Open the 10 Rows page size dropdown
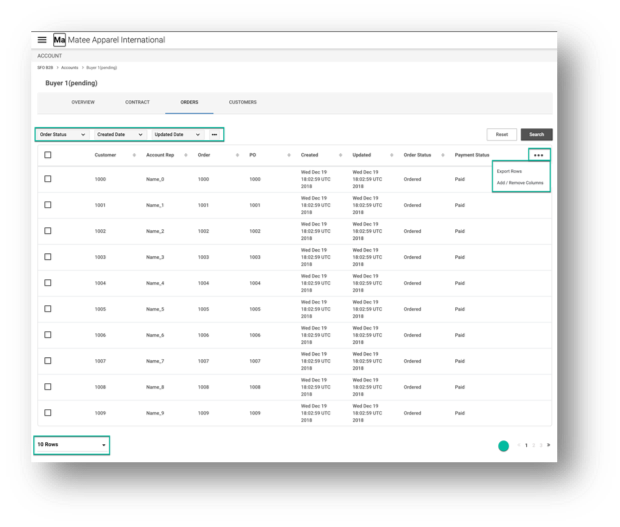This screenshot has height=527, width=620. tap(72, 445)
